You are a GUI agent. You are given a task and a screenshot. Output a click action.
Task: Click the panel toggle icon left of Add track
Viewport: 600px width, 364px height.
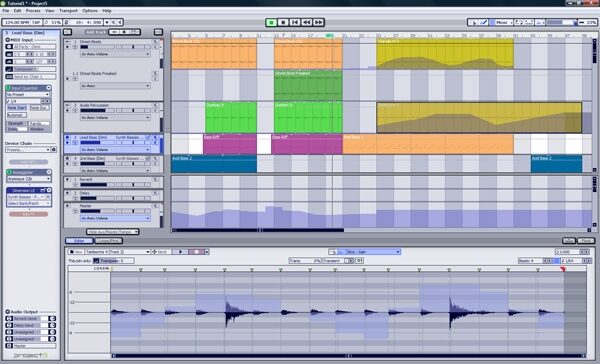pos(68,32)
